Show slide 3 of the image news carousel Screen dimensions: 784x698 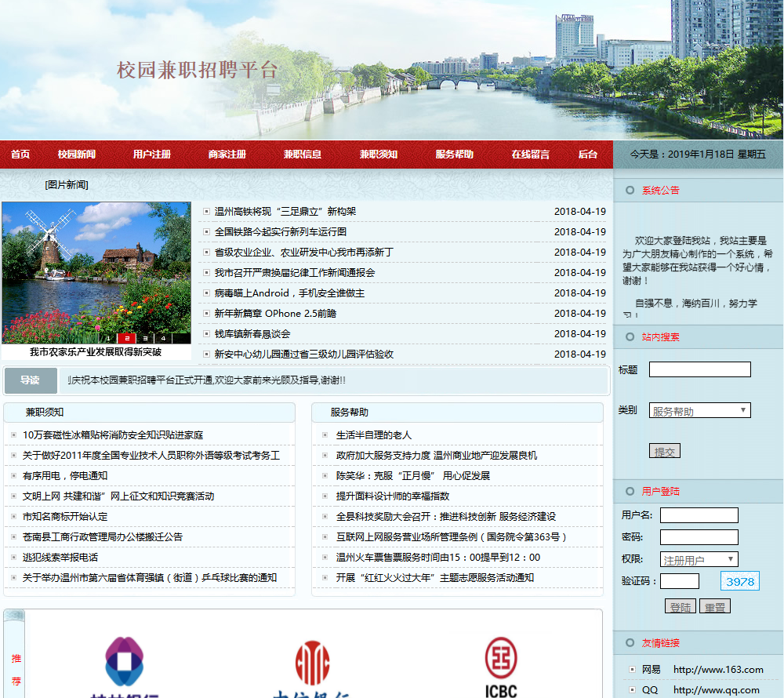(145, 339)
